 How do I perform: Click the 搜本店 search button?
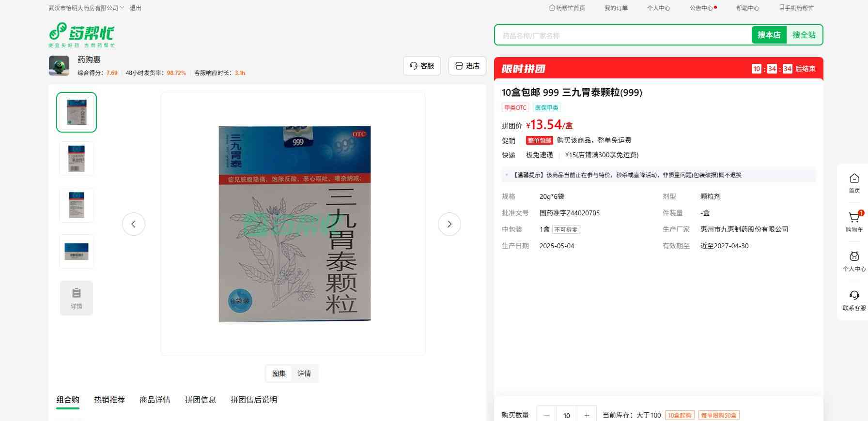[769, 35]
